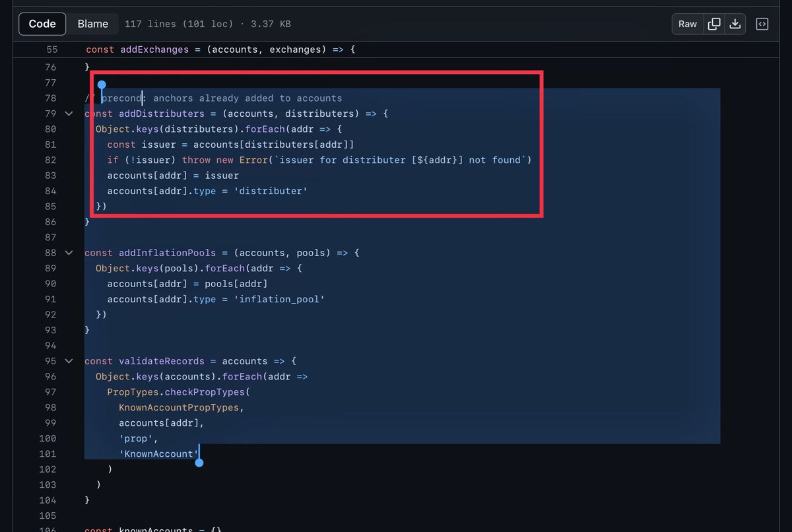Click the throw new Error statement
This screenshot has height=532, width=792.
click(x=356, y=160)
